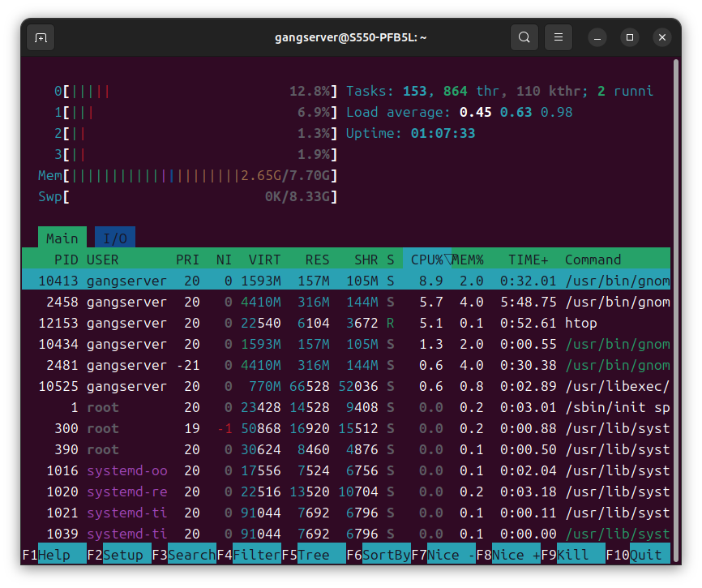Click F9 Kill in the function bar
This screenshot has width=702, height=588.
573,555
